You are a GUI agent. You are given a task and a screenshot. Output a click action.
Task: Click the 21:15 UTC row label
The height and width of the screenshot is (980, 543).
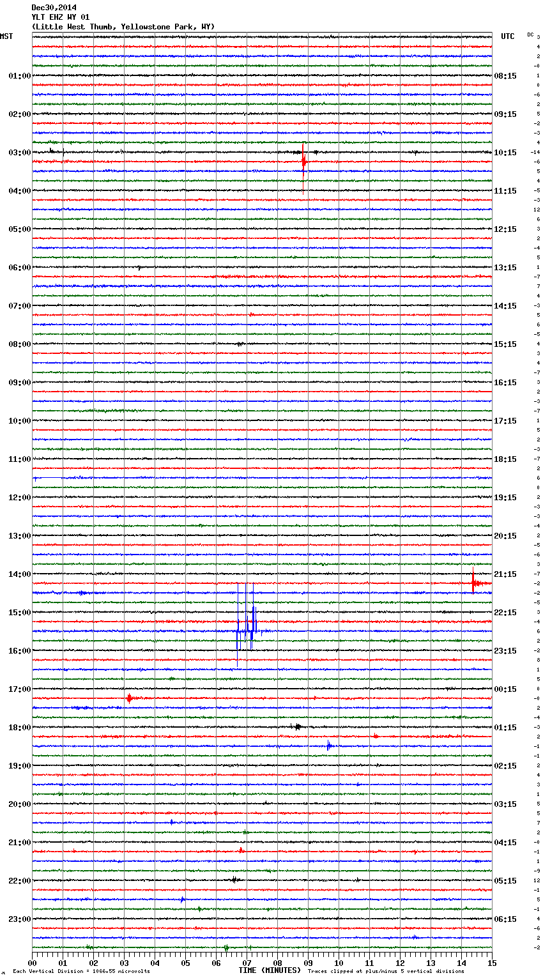coord(505,574)
